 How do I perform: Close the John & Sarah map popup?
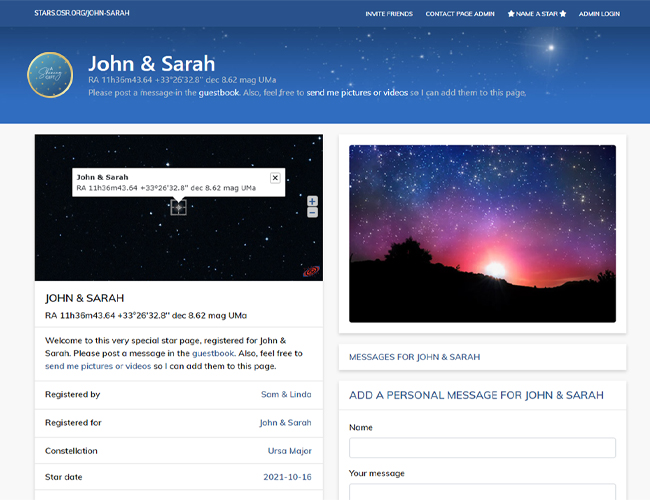coord(275,177)
